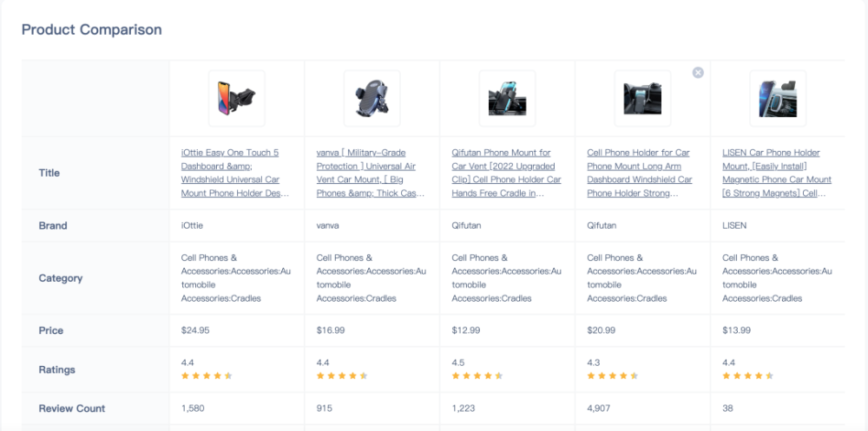Click the Qifutan vent mount thumbnail
The width and height of the screenshot is (868, 431).
(x=507, y=99)
